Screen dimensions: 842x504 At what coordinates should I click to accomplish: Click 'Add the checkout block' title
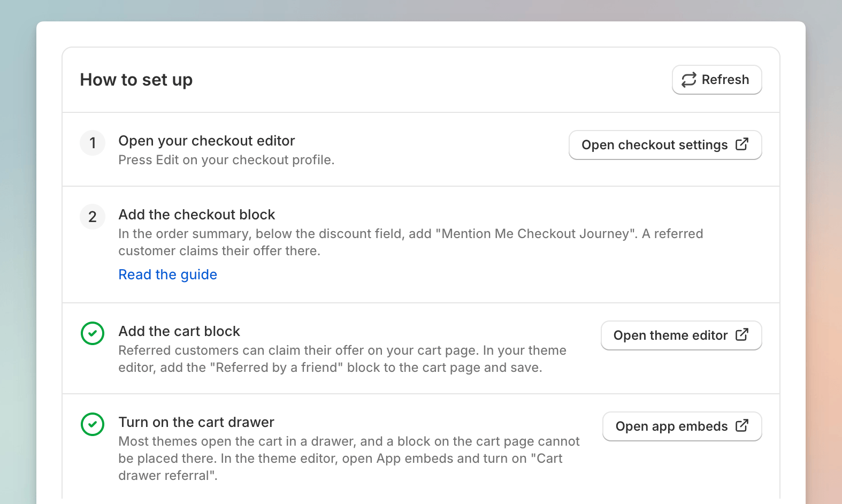tap(197, 215)
